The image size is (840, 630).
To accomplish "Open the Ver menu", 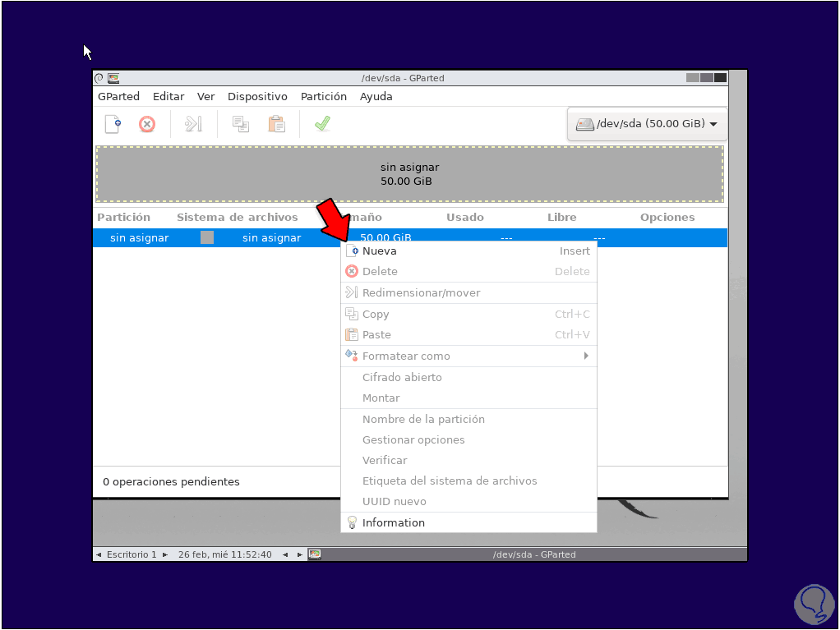I will [x=205, y=96].
